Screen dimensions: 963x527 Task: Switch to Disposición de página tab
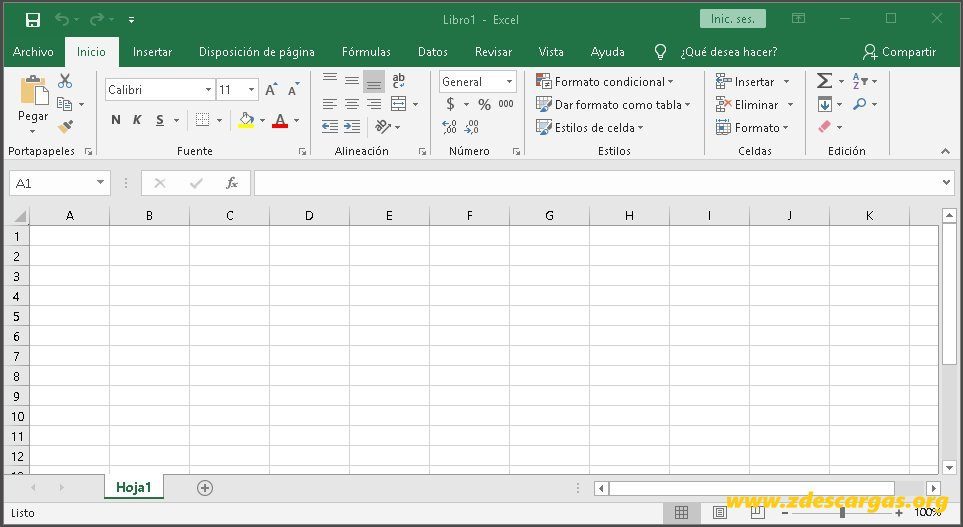(x=257, y=52)
